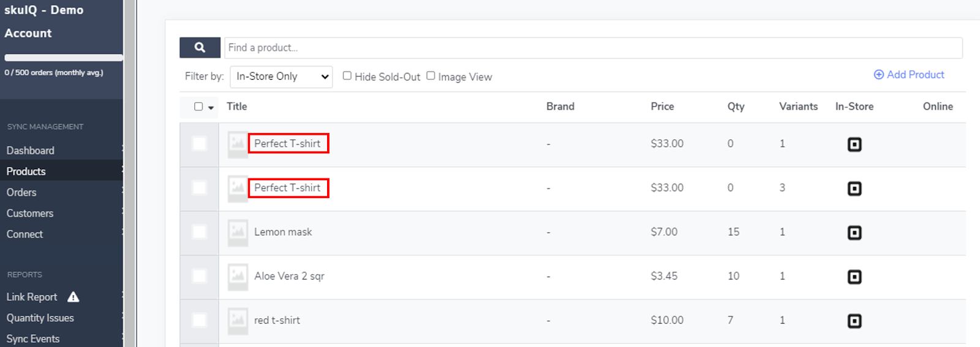
Task: Open Dashboard in the sidebar
Action: [x=31, y=151]
